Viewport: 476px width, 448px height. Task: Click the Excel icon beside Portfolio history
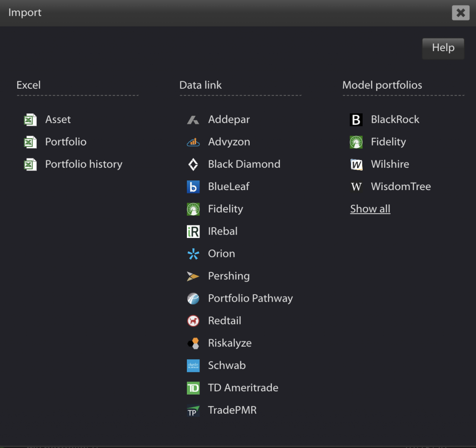(30, 165)
